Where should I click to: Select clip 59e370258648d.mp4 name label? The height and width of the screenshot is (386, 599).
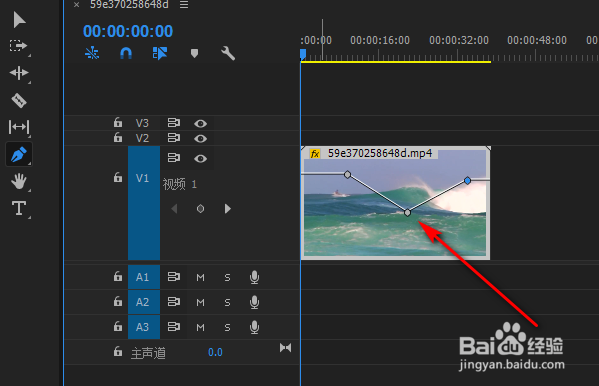pos(380,153)
